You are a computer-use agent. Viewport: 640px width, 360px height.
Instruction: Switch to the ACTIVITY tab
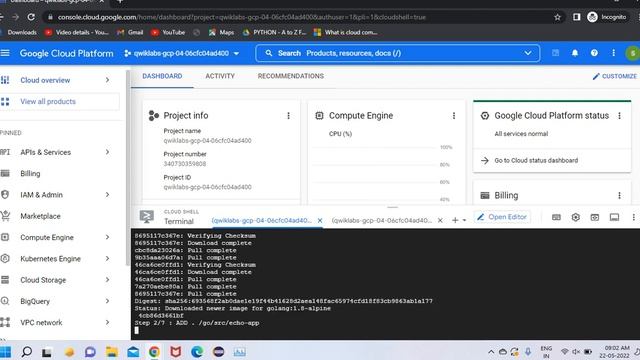(x=220, y=76)
